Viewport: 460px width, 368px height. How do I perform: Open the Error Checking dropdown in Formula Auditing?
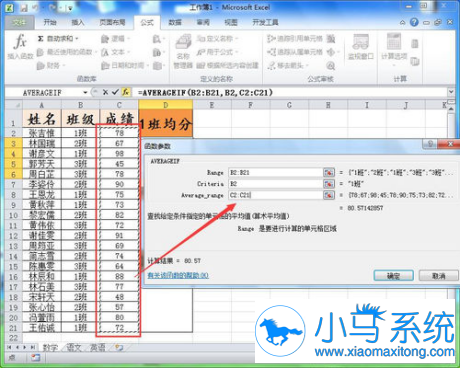[333, 52]
